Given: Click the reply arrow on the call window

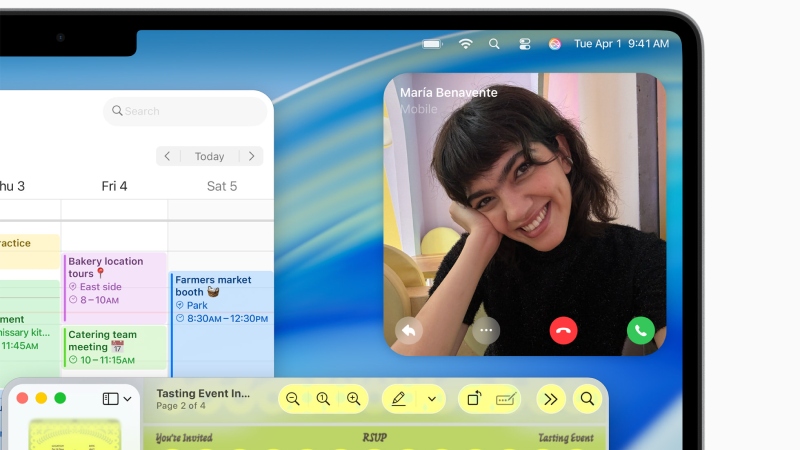Looking at the screenshot, I should [x=409, y=330].
